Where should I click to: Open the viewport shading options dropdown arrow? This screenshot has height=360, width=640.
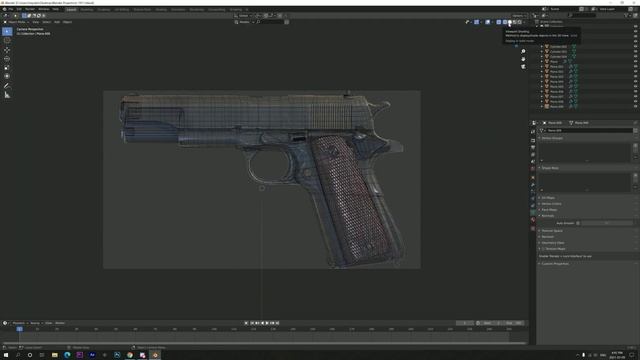524,22
